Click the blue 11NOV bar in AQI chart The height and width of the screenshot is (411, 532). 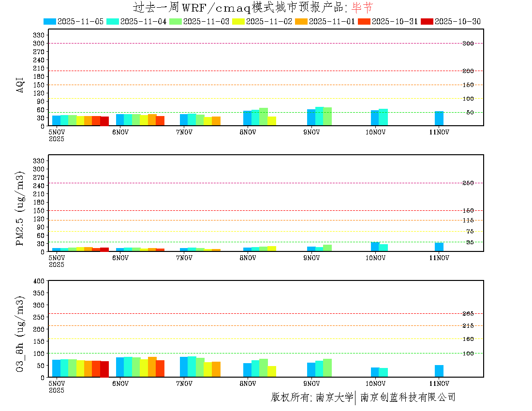439,118
